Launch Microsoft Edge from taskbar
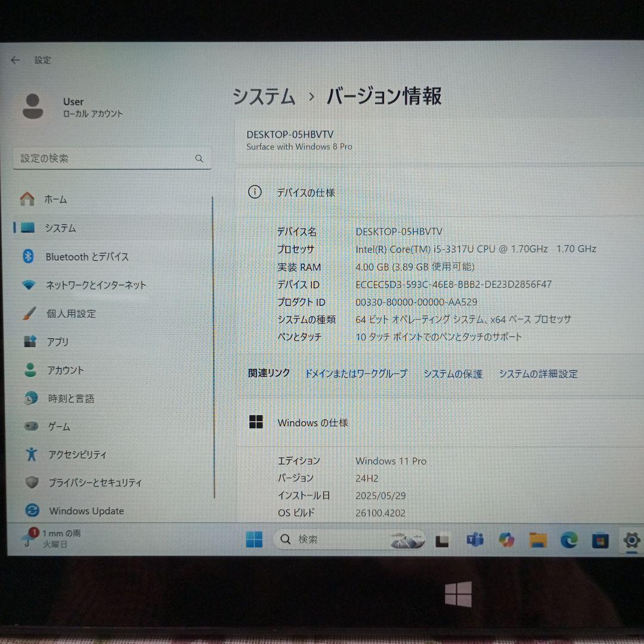Viewport: 644px width, 644px height. click(x=569, y=540)
